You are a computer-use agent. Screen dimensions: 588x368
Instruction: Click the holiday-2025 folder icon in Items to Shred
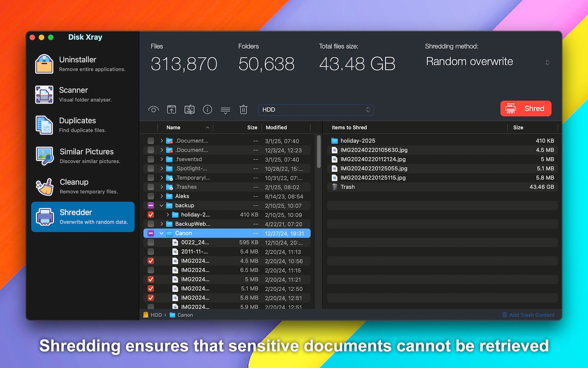[x=334, y=141]
